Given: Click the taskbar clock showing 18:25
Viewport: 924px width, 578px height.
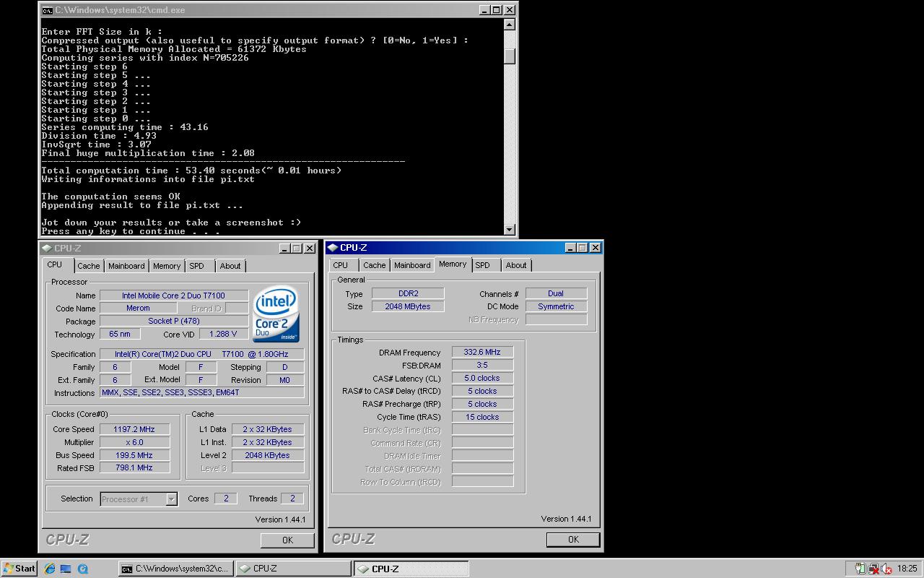Looking at the screenshot, I should click(907, 569).
